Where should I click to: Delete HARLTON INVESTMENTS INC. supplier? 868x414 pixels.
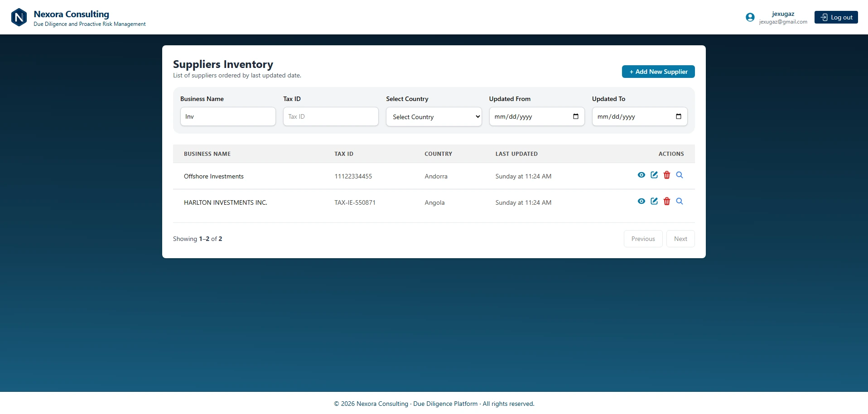click(x=667, y=201)
